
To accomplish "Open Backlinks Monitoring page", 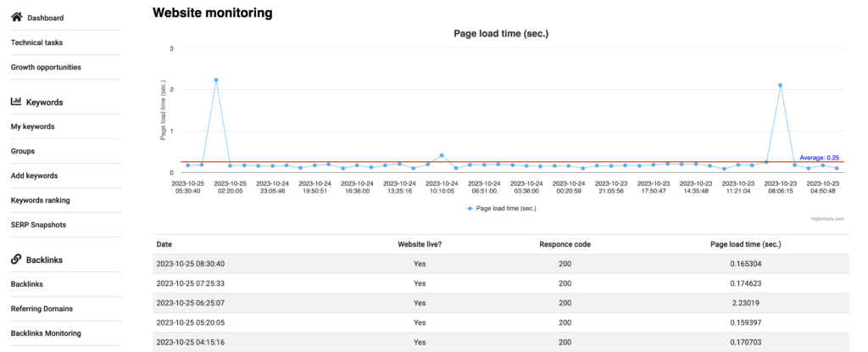I will click(46, 333).
